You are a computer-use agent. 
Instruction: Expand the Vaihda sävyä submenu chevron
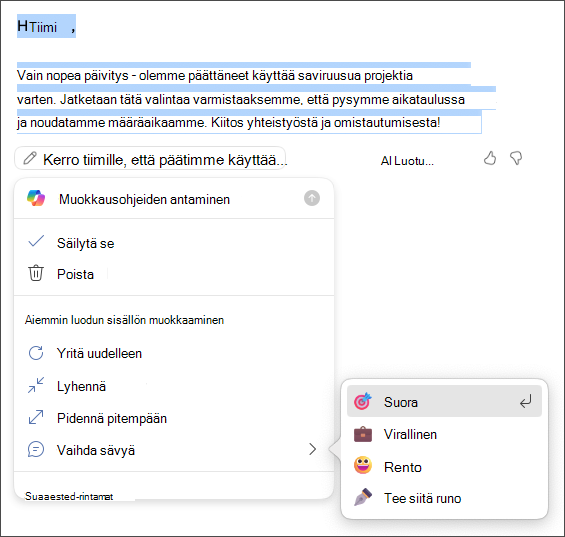(312, 449)
